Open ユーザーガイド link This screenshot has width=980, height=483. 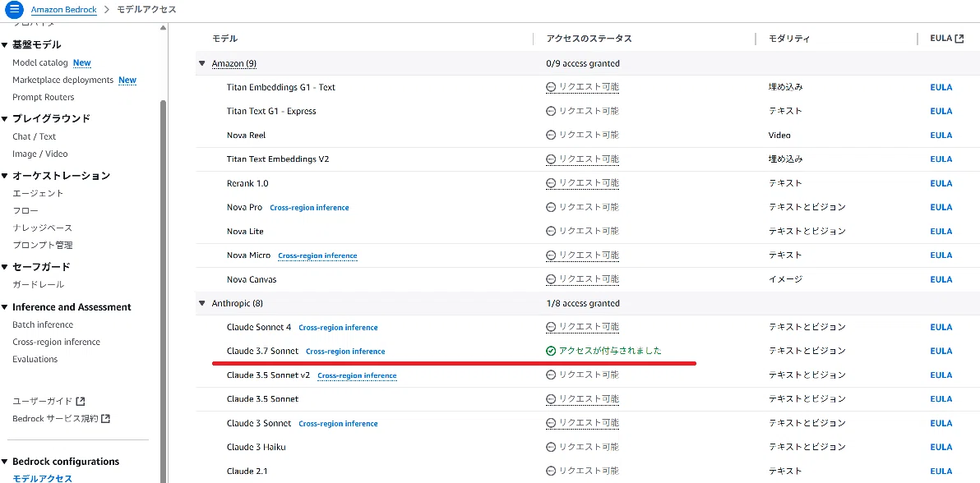click(x=43, y=401)
